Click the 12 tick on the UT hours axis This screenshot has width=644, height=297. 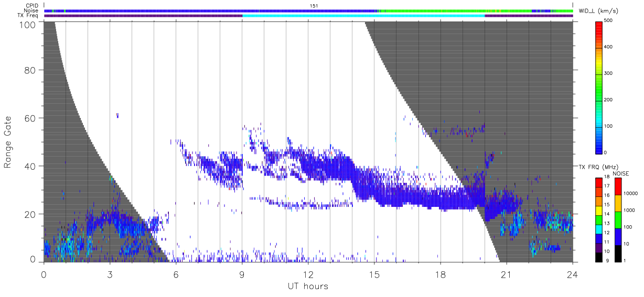[308, 274]
